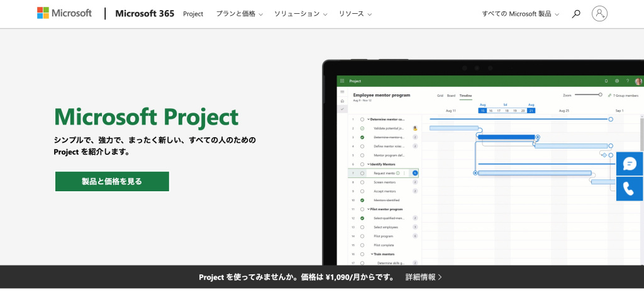
Task: Click the assignee avatar on Validate potential row
Action: click(415, 128)
